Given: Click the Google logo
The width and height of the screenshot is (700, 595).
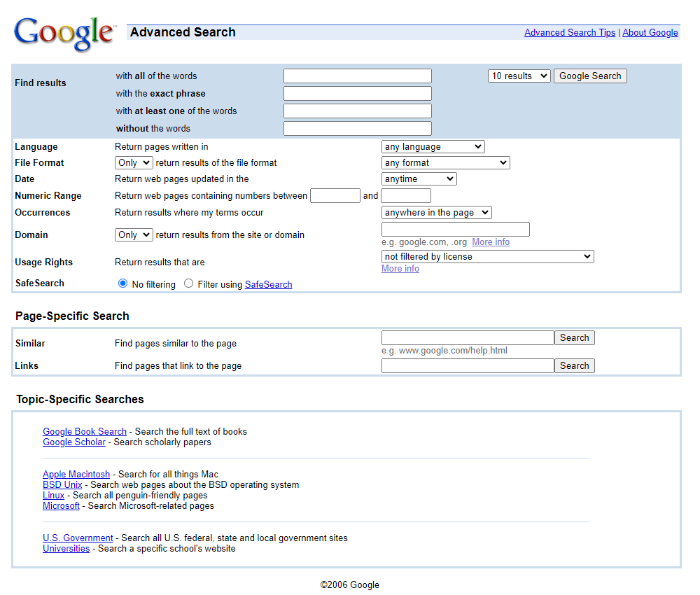Looking at the screenshot, I should click(65, 34).
